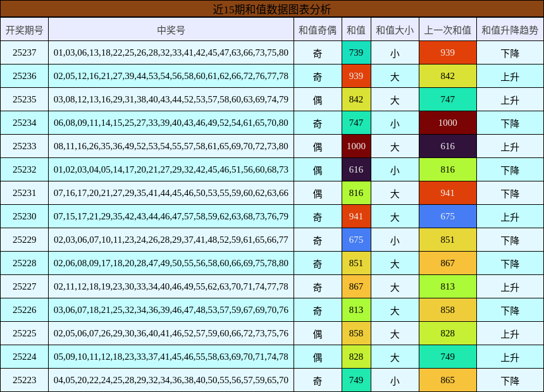
Task: Click the 867 sum value in row 25227
Action: point(356,286)
